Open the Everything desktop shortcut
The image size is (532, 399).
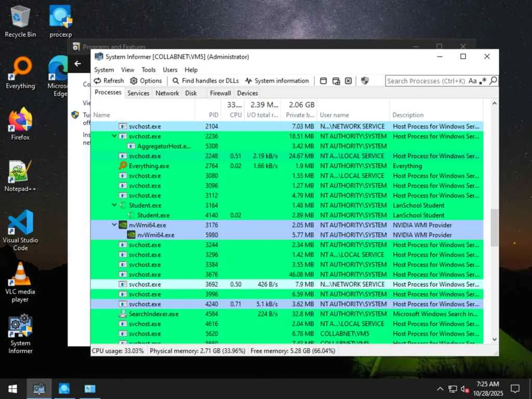20,73
